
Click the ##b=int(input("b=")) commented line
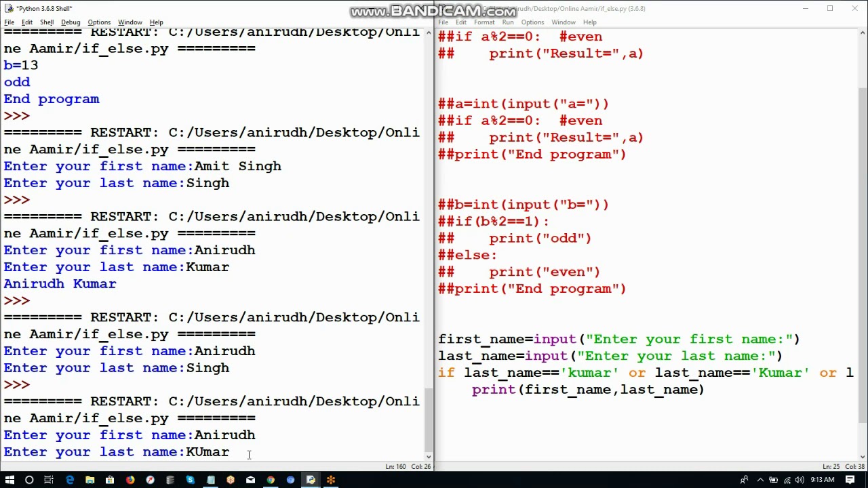524,205
